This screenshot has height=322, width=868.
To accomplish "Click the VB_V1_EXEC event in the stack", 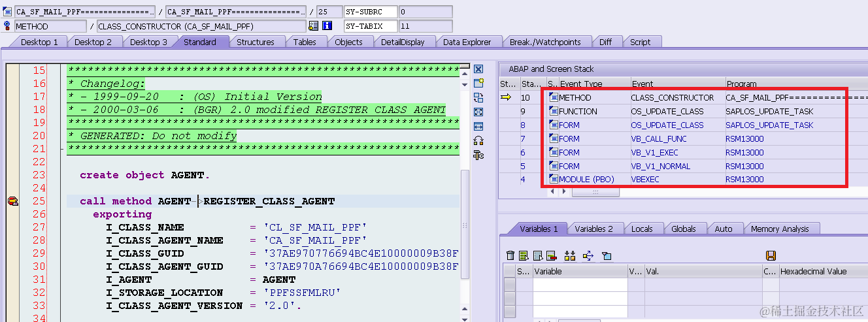I will click(x=656, y=152).
